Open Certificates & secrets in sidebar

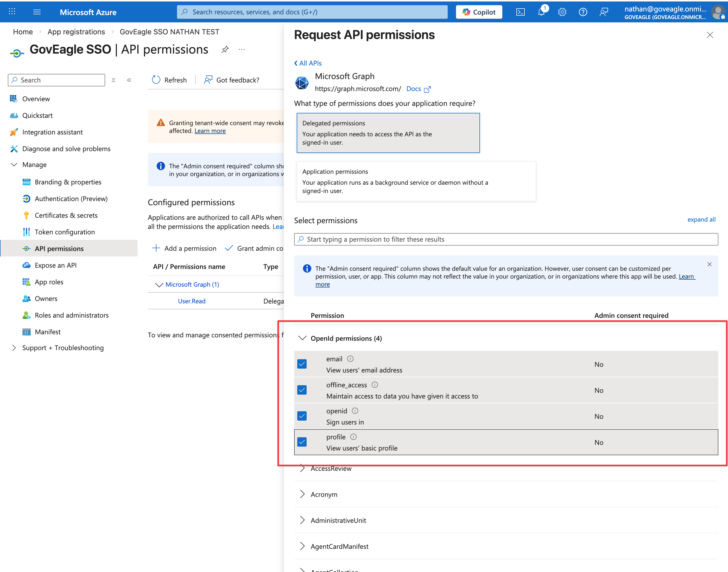coord(66,215)
